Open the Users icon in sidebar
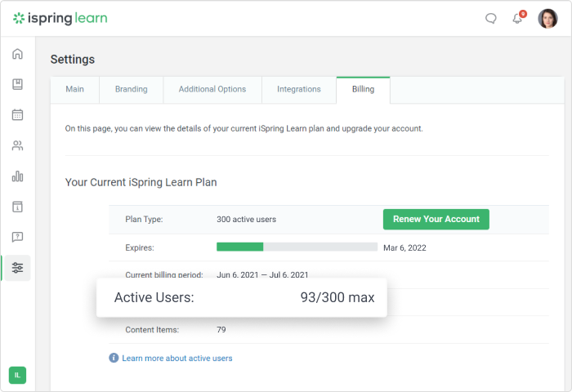This screenshot has height=392, width=572. pyautogui.click(x=17, y=145)
